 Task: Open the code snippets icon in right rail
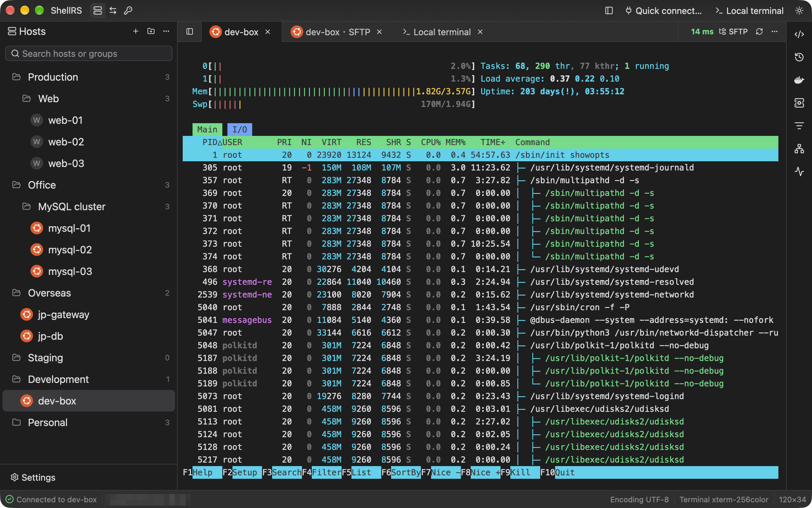pos(799,34)
